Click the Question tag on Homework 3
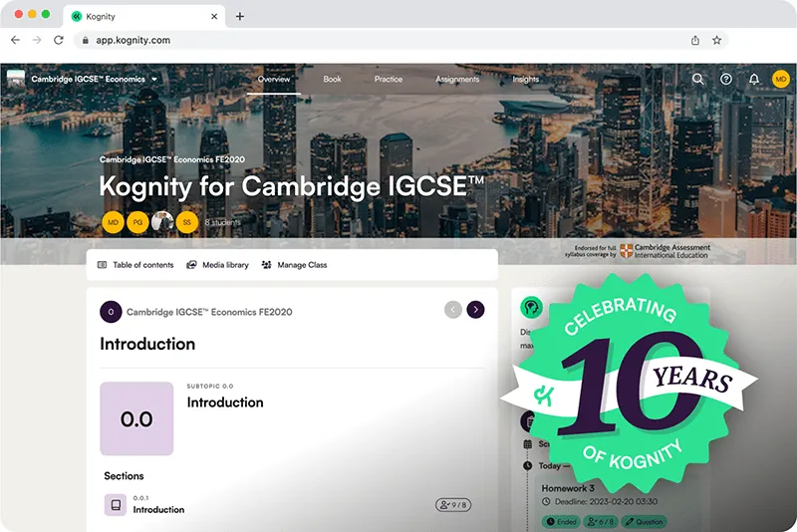This screenshot has width=797, height=532. tap(644, 522)
